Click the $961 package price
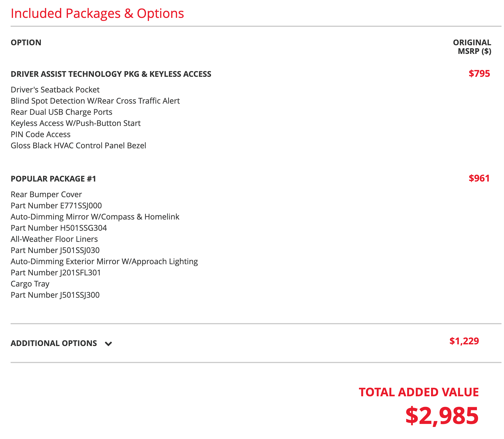Image resolution: width=504 pixels, height=439 pixels. pyautogui.click(x=479, y=178)
